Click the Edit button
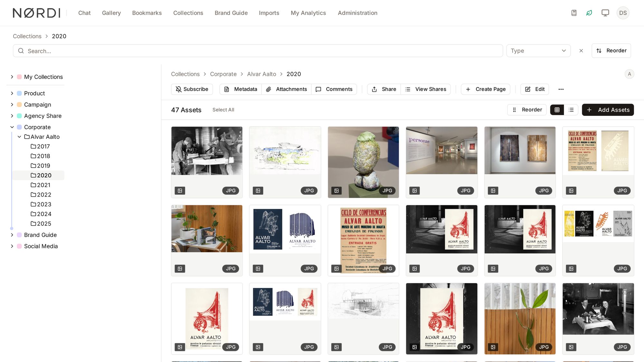The height and width of the screenshot is (362, 644). [535, 89]
